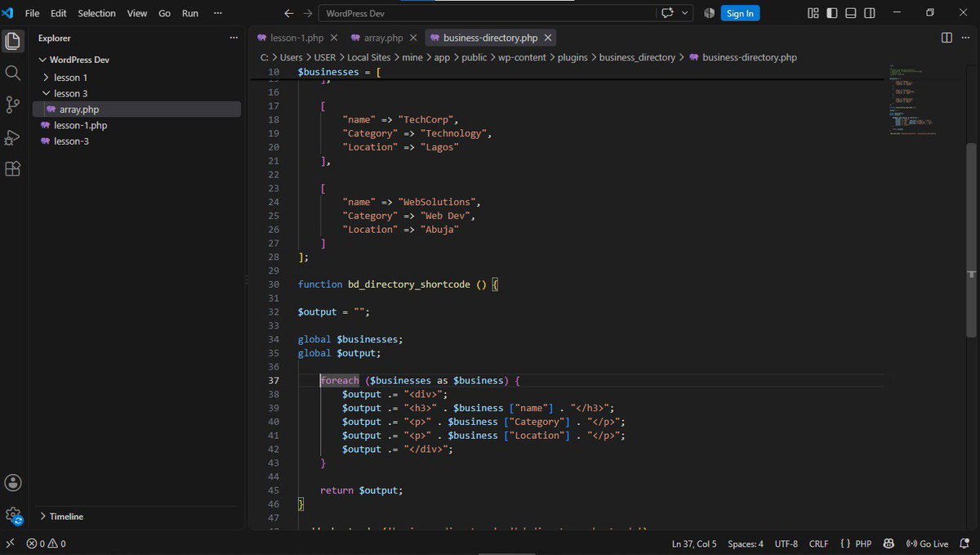The image size is (980, 555).
Task: Change Spaces: 4 indentation
Action: [746, 544]
